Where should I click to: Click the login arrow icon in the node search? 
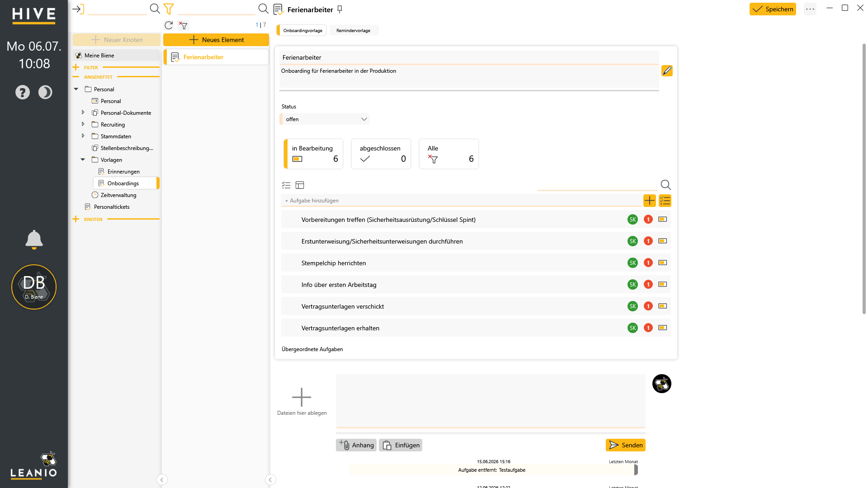[78, 9]
